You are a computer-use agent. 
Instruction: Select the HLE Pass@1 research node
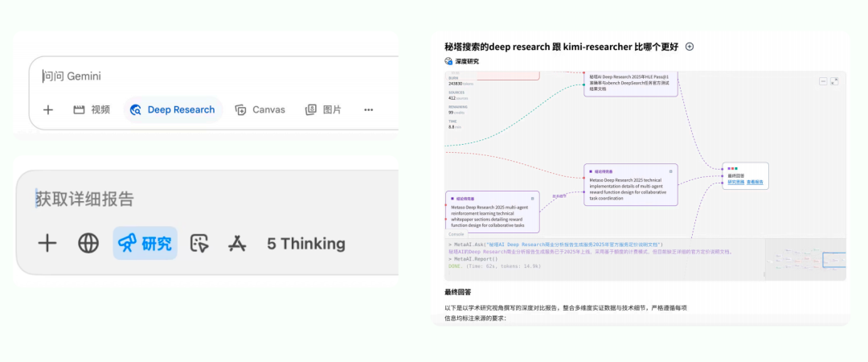tap(631, 84)
